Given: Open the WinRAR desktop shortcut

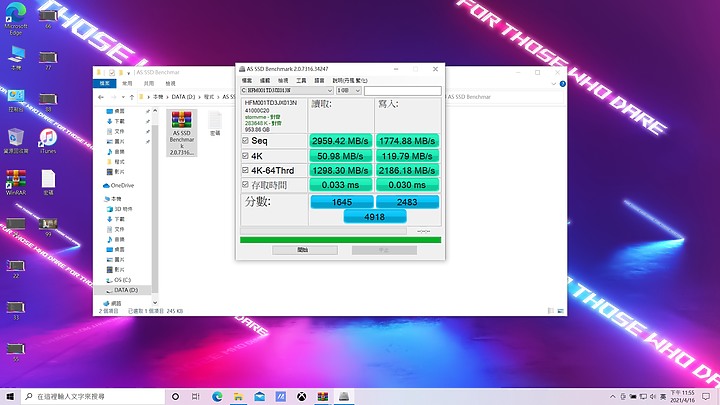Looking at the screenshot, I should click(x=16, y=182).
